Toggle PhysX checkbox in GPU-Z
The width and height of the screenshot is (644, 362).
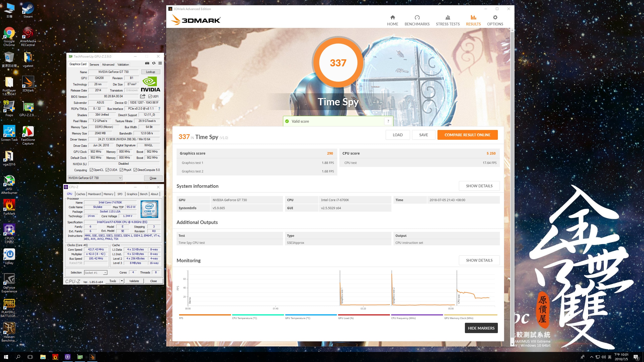[x=122, y=170]
